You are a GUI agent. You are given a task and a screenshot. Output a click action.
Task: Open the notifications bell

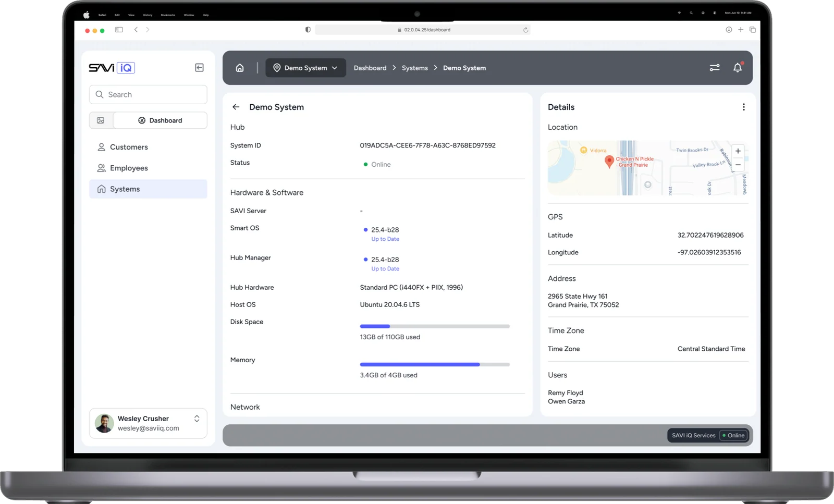pyautogui.click(x=738, y=68)
